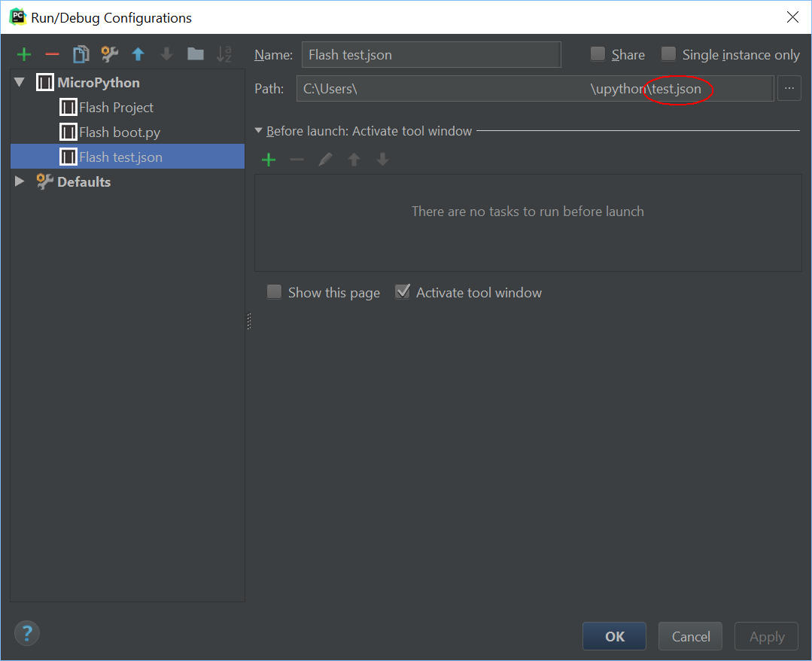
Task: Move configuration up with the blue arrow
Action: [x=138, y=54]
